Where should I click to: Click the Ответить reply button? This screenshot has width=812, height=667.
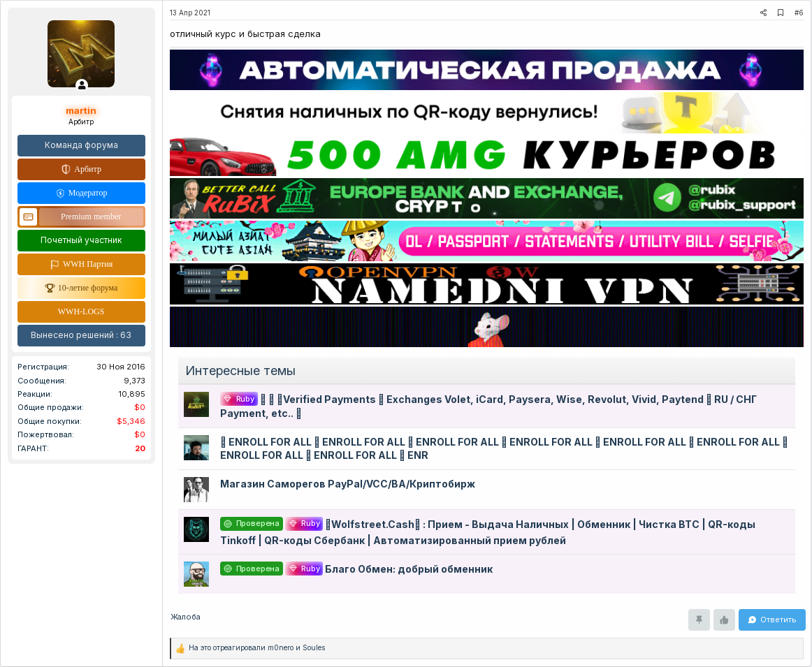click(772, 620)
